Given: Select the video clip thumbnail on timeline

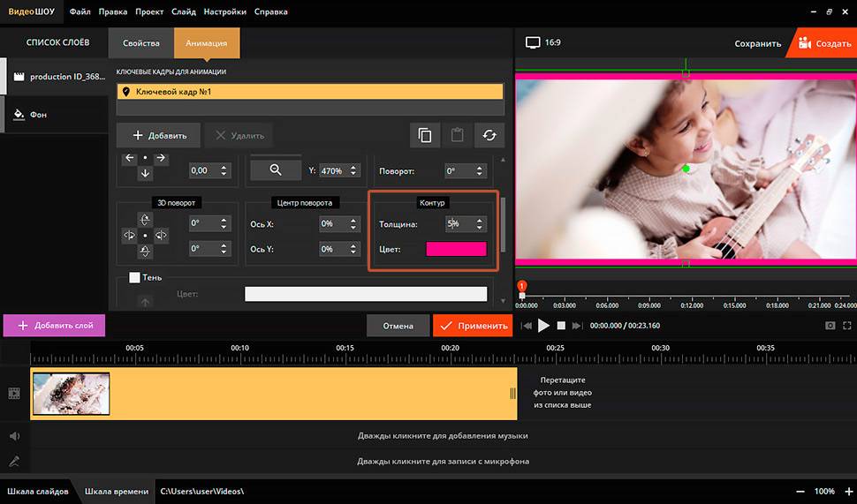Looking at the screenshot, I should 71,394.
